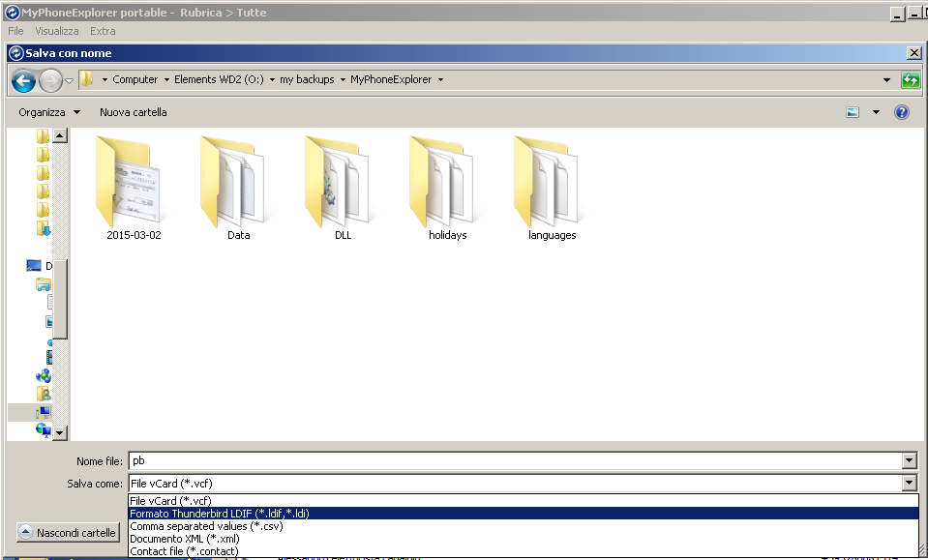Pick Comma separated values (*.csv) option
This screenshot has width=928, height=560.
pyautogui.click(x=206, y=526)
